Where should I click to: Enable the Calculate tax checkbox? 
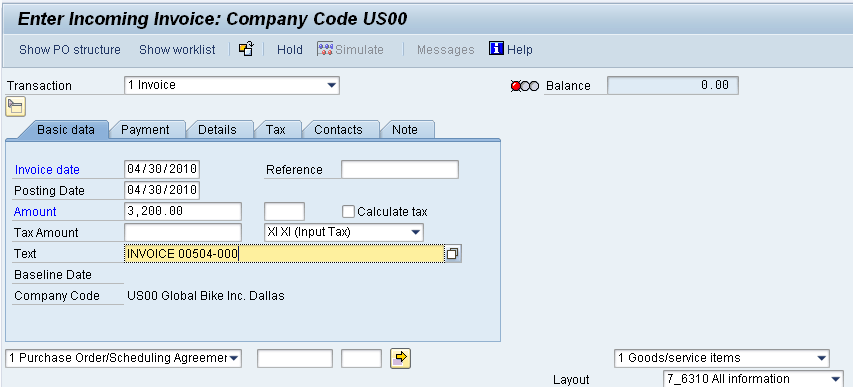pyautogui.click(x=348, y=211)
